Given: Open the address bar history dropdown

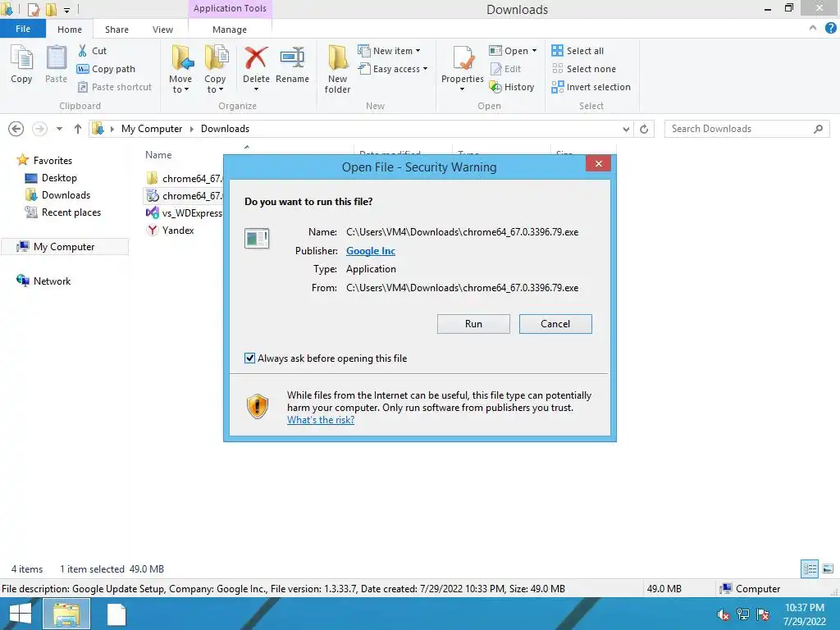Looking at the screenshot, I should coord(626,129).
